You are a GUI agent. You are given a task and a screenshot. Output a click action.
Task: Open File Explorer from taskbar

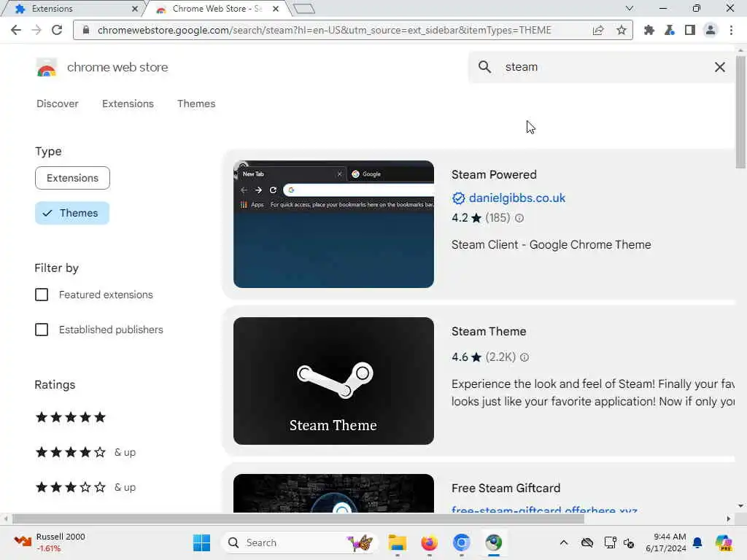398,542
